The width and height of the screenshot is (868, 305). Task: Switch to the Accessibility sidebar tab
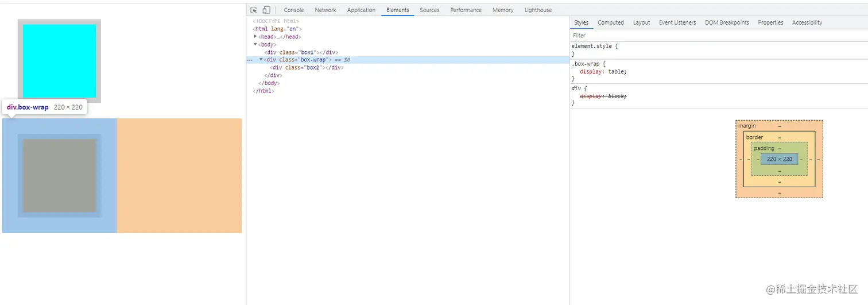pos(807,22)
